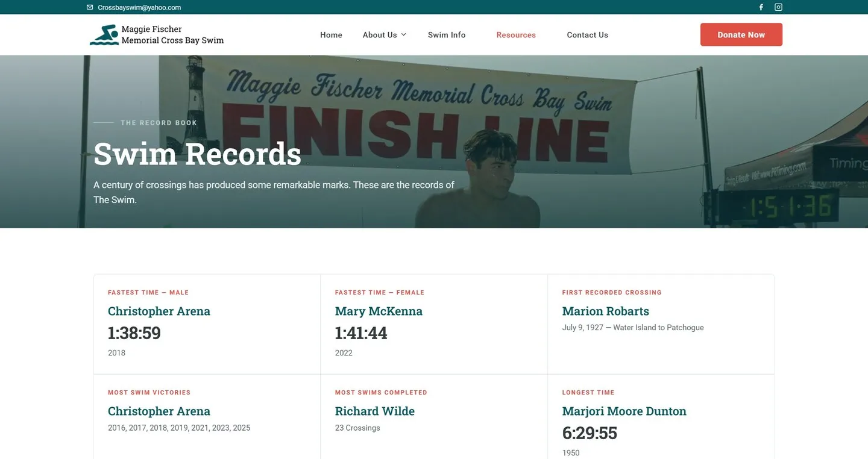This screenshot has height=459, width=868.
Task: Click the name Marjori Moore Dunton
Action: pos(624,411)
